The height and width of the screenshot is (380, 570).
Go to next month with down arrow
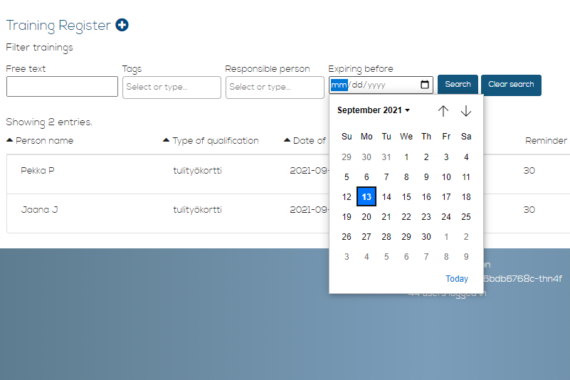click(466, 111)
